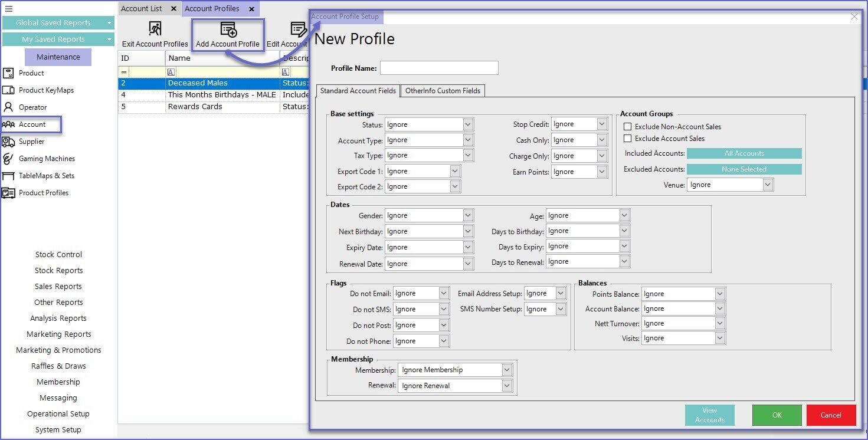Click the Add Account Profile toolbar icon
The height and width of the screenshot is (440, 868).
pyautogui.click(x=228, y=30)
